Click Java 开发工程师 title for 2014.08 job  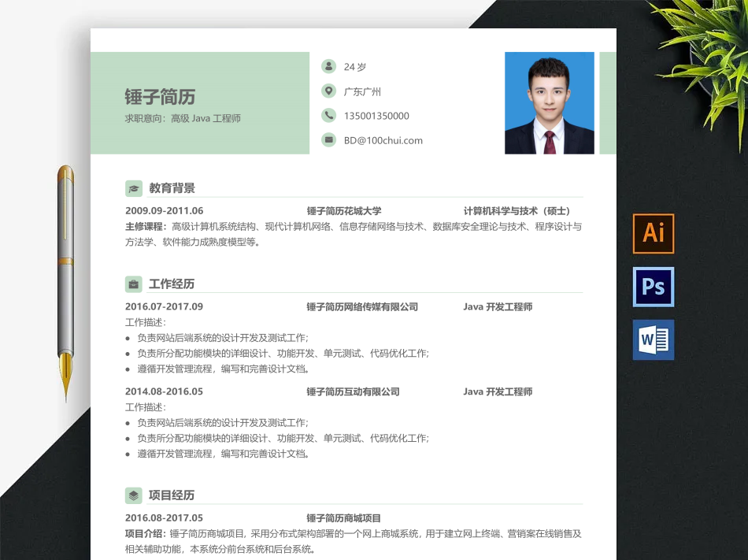[498, 391]
